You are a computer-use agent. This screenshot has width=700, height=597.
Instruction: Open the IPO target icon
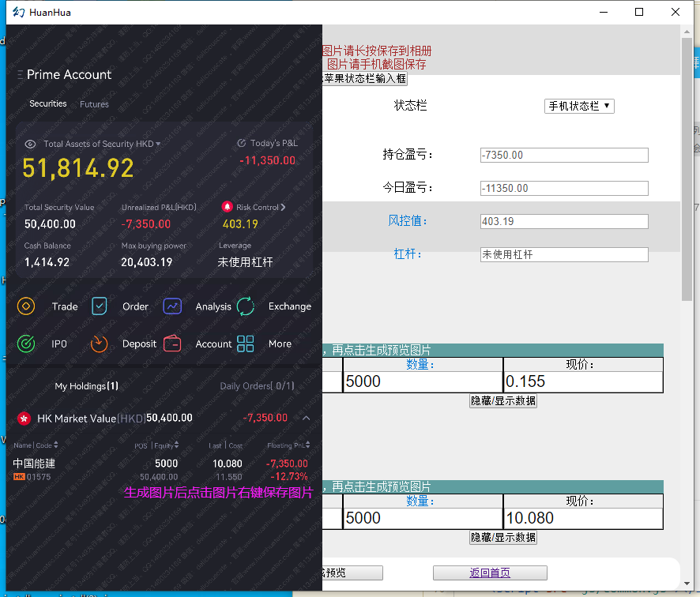click(26, 344)
